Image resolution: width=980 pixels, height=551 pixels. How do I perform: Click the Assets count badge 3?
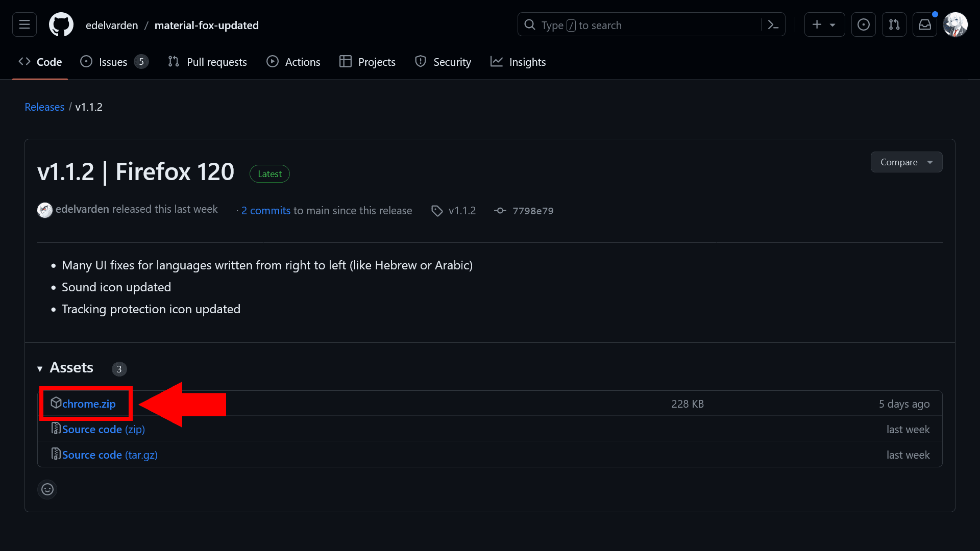[119, 369]
